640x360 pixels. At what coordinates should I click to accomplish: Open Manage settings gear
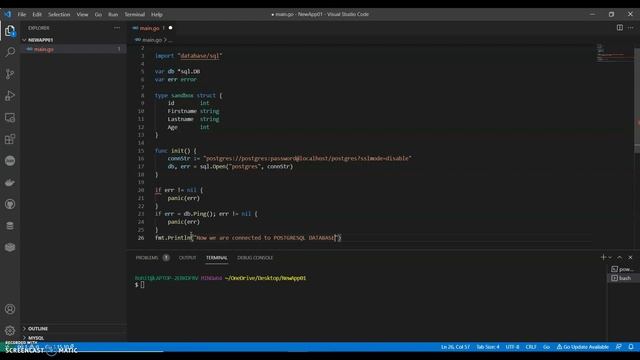click(x=10, y=330)
